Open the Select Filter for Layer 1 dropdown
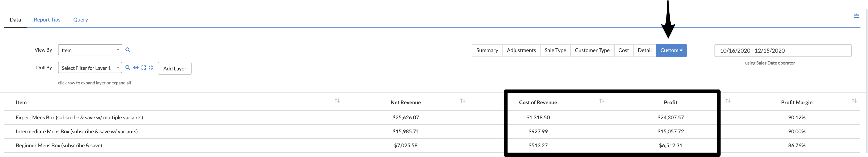The height and width of the screenshot is (157, 868). tap(90, 68)
